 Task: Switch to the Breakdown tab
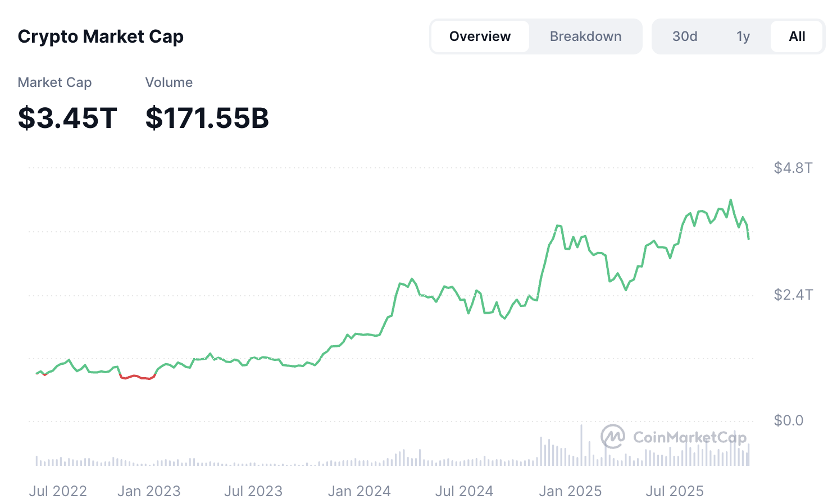tap(585, 36)
